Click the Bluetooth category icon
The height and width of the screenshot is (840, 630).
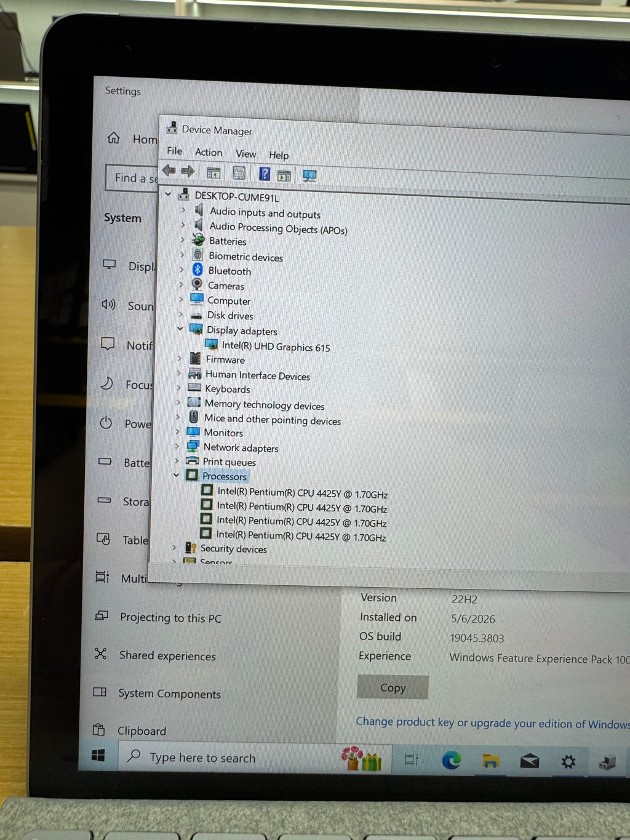[197, 270]
